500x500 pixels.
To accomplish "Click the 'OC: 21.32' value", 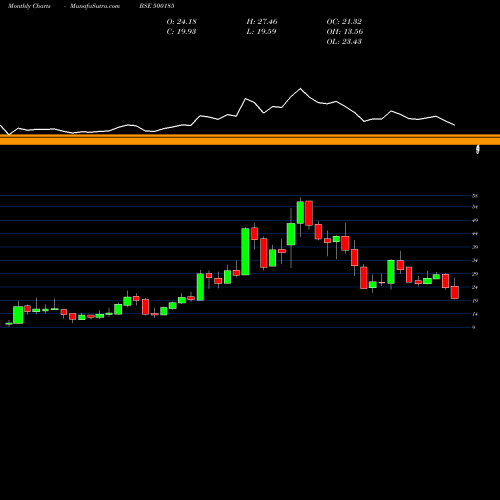I will (x=344, y=21).
